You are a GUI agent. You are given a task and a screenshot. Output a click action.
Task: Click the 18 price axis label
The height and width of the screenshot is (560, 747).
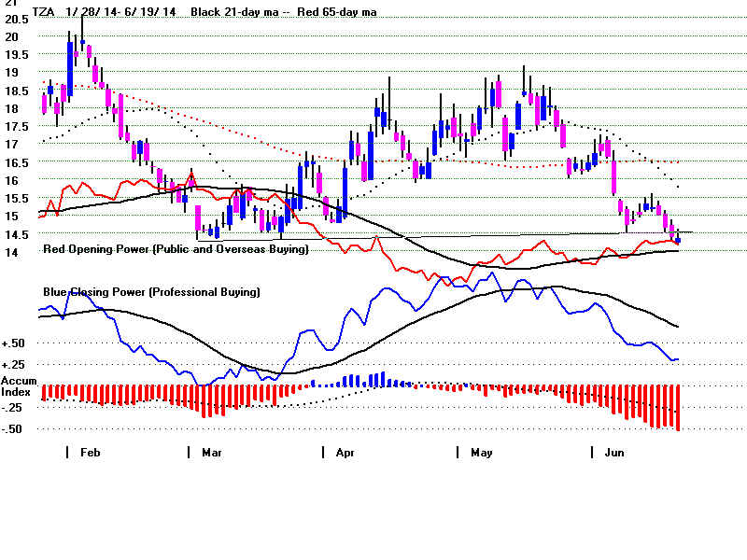pyautogui.click(x=11, y=108)
